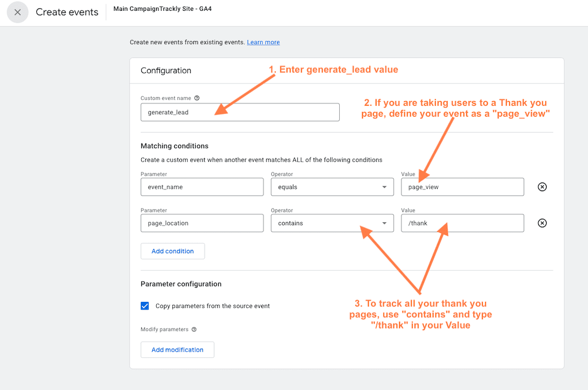This screenshot has height=390, width=588.
Task: Remove the page_location contains /thank condition
Action: 542,223
